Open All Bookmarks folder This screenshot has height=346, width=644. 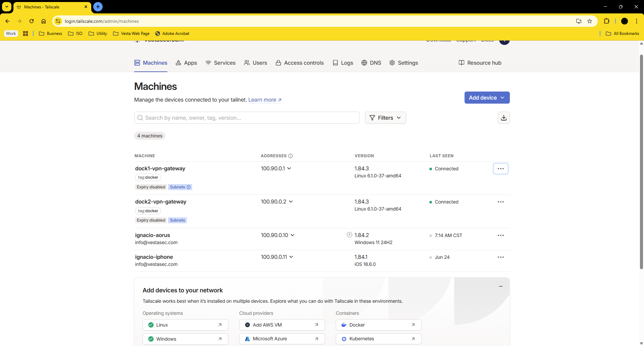click(x=623, y=34)
